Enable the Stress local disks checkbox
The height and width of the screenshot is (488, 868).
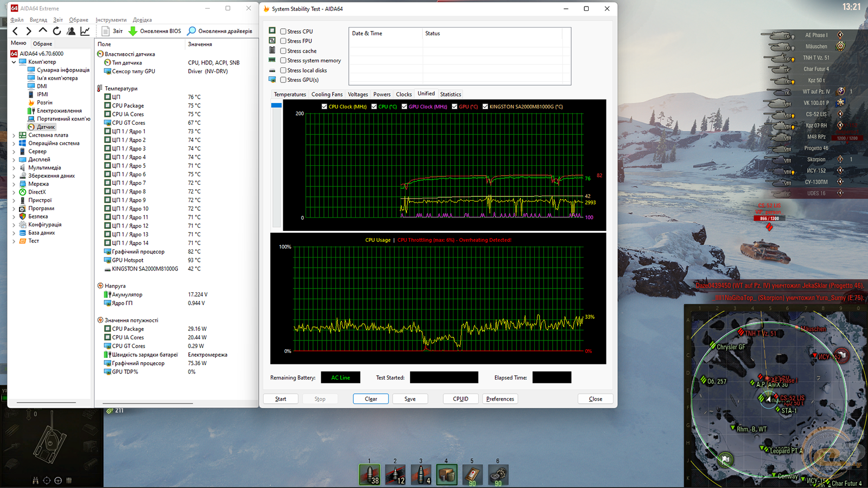(x=283, y=70)
